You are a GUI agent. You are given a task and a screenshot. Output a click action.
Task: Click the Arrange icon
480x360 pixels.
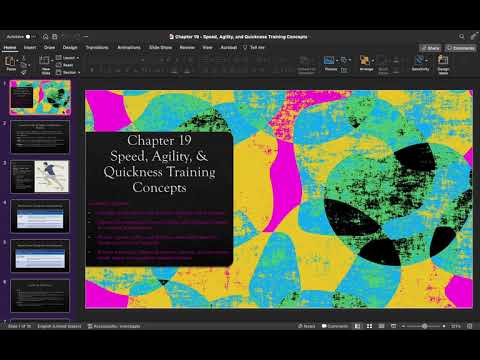pyautogui.click(x=365, y=60)
